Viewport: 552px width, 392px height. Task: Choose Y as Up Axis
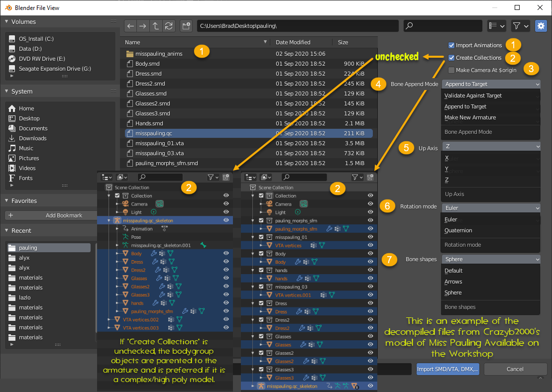click(x=490, y=169)
